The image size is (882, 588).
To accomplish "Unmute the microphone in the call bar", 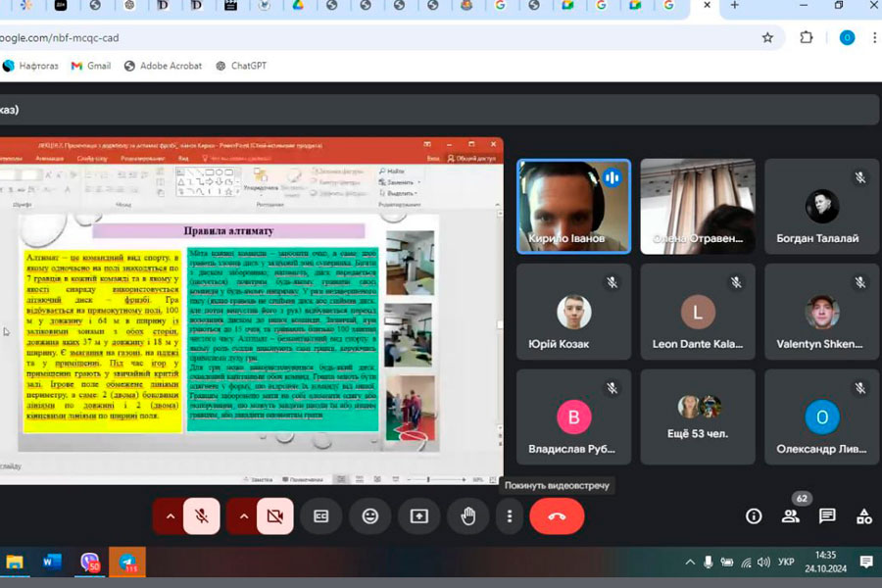I will click(x=201, y=516).
